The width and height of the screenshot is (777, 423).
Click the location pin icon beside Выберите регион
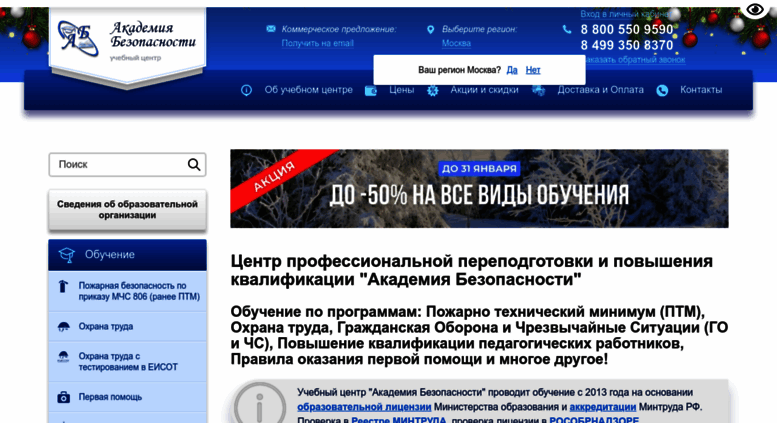(x=430, y=30)
